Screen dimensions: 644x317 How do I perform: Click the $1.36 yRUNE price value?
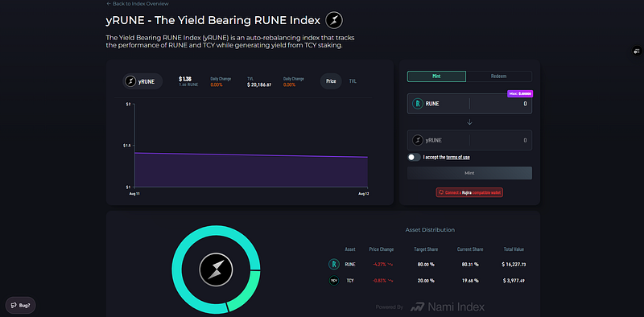(185, 78)
